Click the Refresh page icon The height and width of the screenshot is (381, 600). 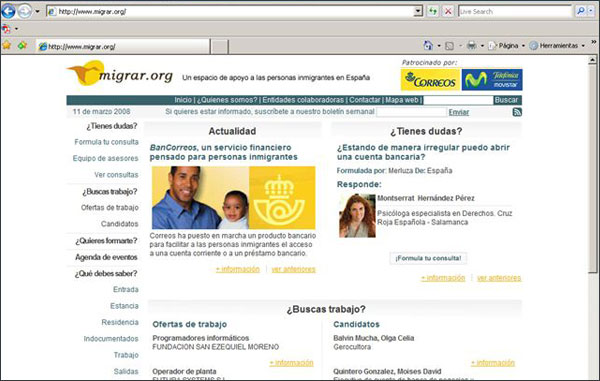(432, 11)
